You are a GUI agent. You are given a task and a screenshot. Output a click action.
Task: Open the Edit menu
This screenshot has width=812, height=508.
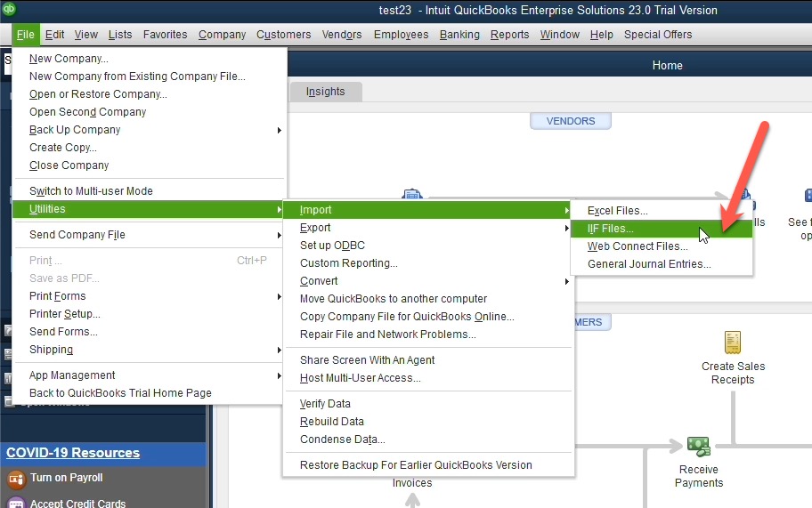(54, 35)
